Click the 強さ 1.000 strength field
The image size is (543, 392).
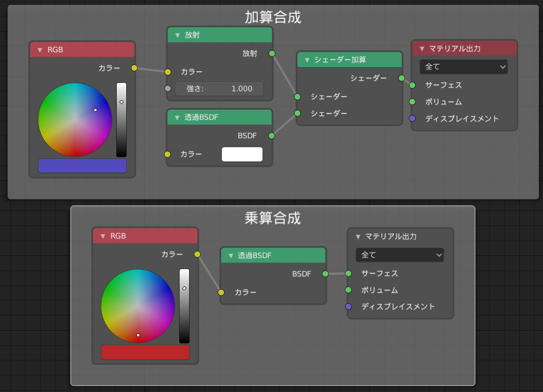219,89
